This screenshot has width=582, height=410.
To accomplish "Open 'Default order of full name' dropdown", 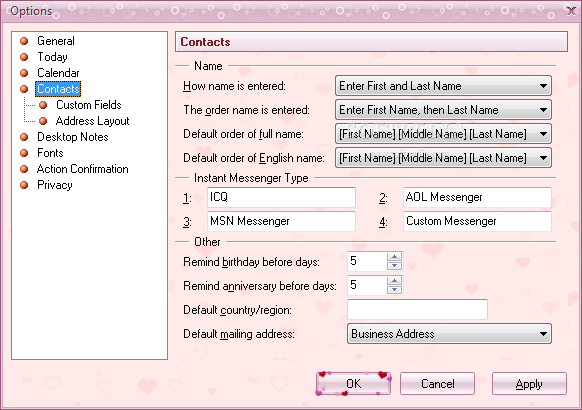I will click(x=443, y=134).
